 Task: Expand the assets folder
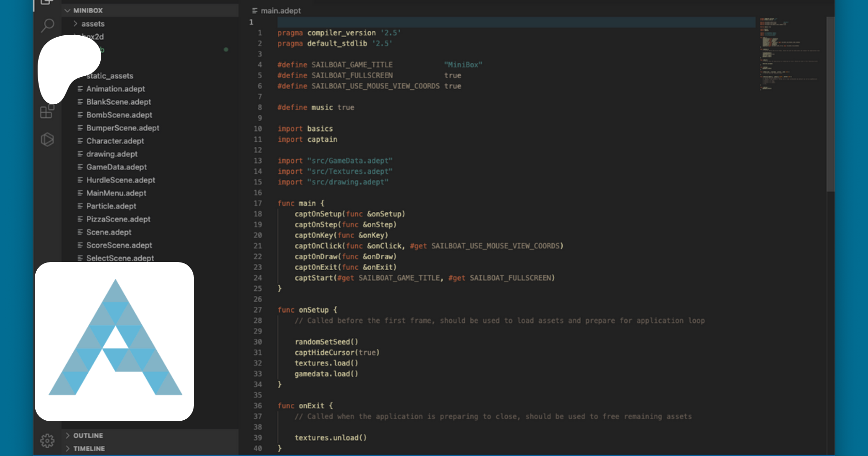tap(93, 24)
